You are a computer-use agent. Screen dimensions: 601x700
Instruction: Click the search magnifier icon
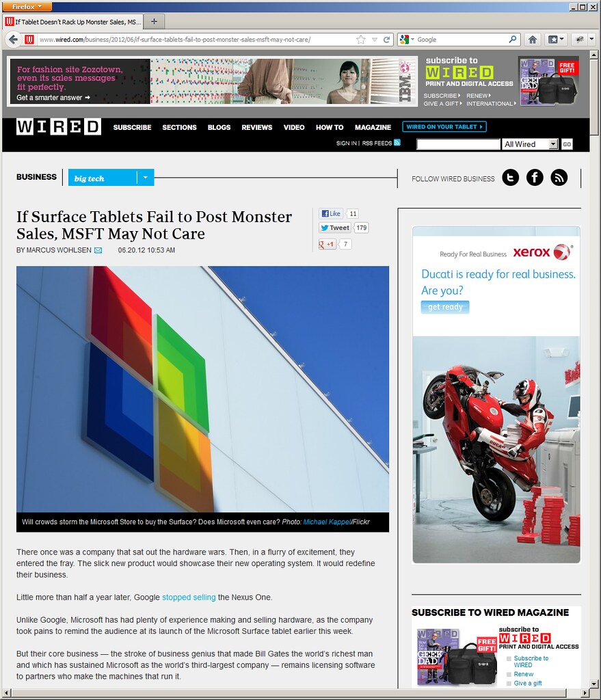point(513,39)
